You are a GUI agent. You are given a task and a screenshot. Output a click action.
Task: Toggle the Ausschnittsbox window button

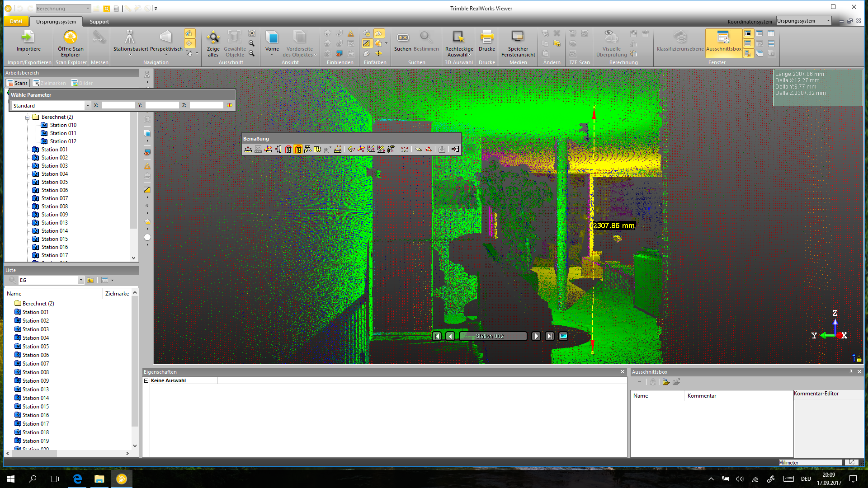(x=723, y=43)
